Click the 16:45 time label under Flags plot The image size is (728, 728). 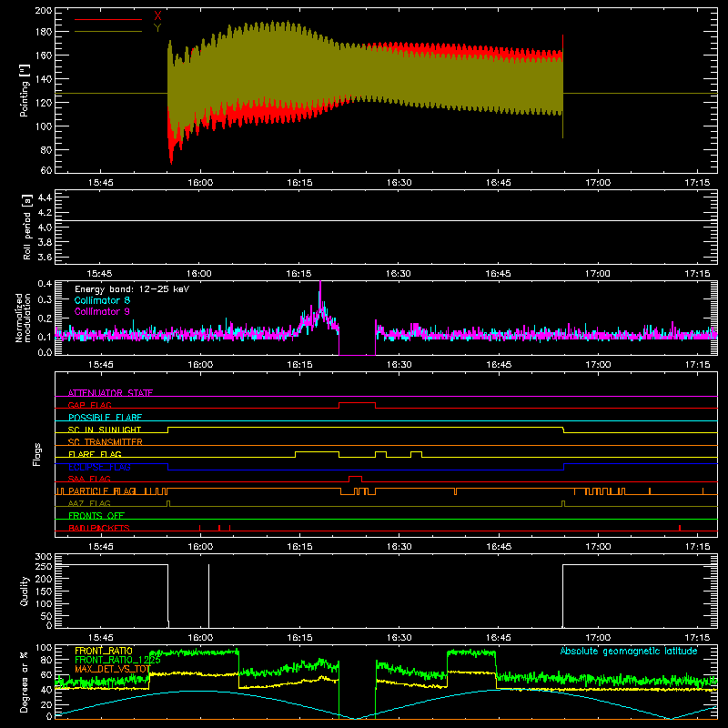(498, 547)
